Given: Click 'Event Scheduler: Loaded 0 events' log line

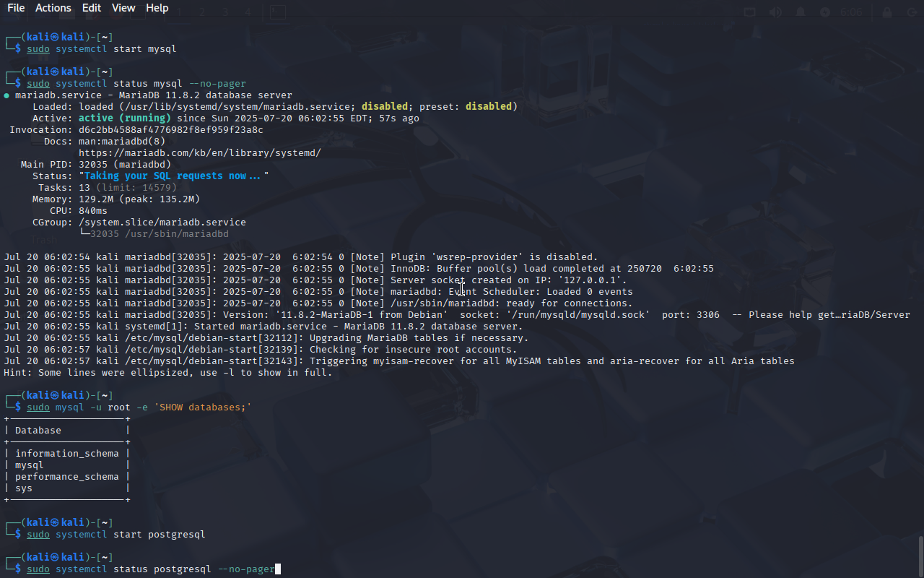Looking at the screenshot, I should [x=318, y=292].
